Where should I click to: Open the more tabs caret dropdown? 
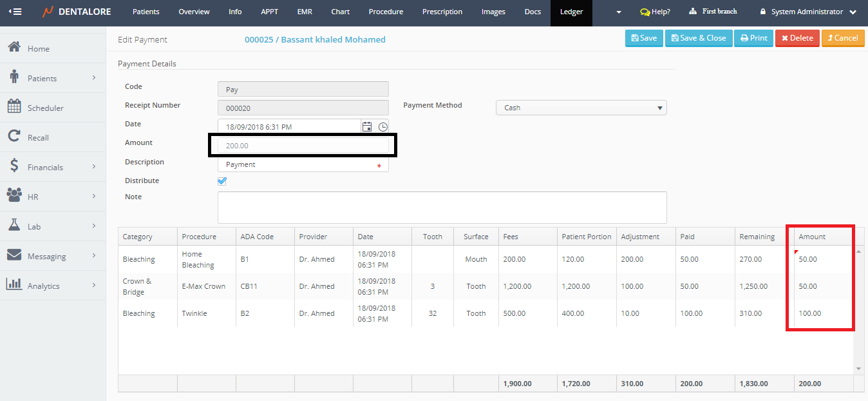619,12
